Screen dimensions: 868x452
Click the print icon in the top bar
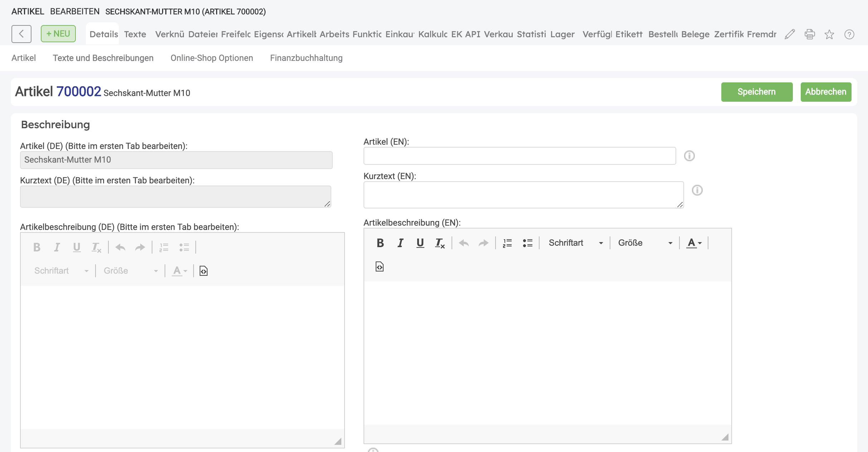(810, 34)
